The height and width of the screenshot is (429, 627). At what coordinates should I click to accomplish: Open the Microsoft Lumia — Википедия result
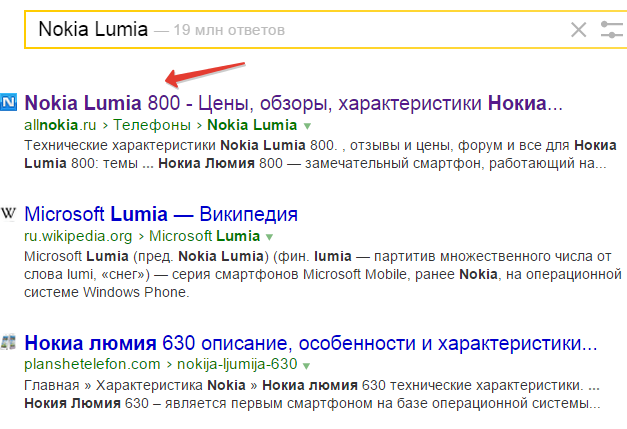pos(161,214)
